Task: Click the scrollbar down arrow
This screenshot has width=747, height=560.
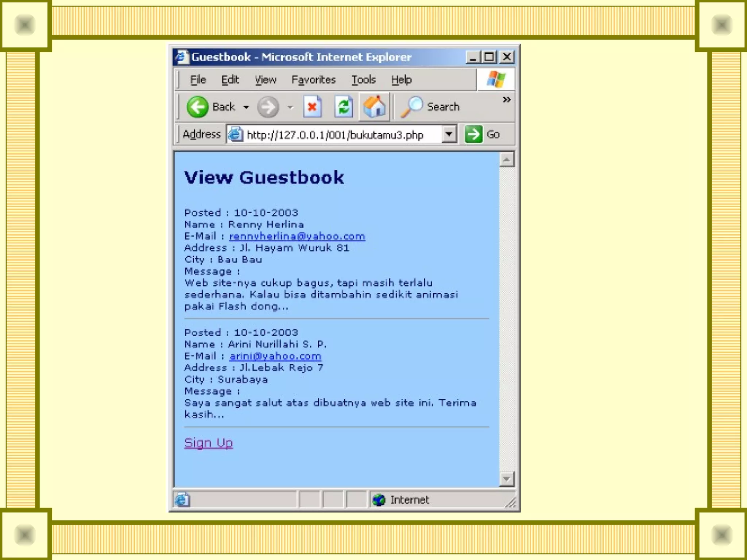Action: 507,479
